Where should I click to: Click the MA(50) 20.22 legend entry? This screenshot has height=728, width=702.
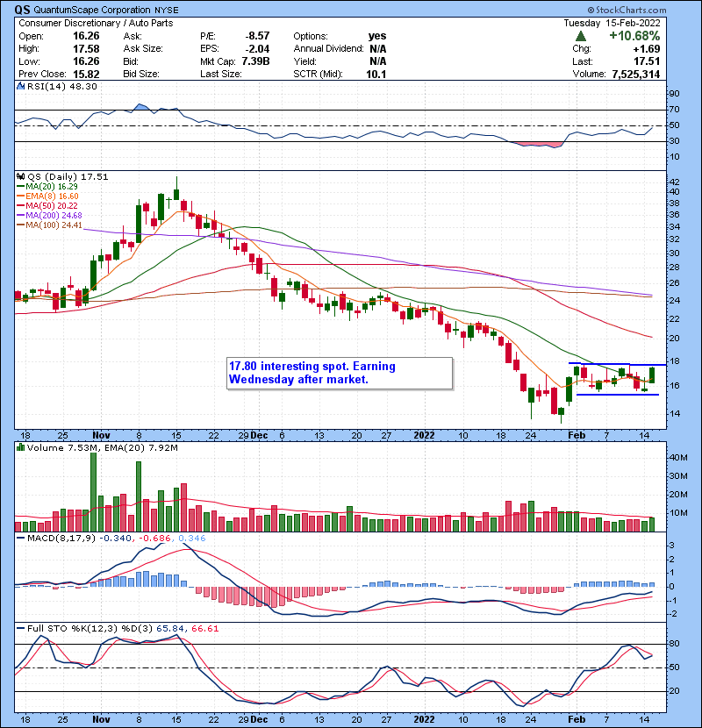48,205
